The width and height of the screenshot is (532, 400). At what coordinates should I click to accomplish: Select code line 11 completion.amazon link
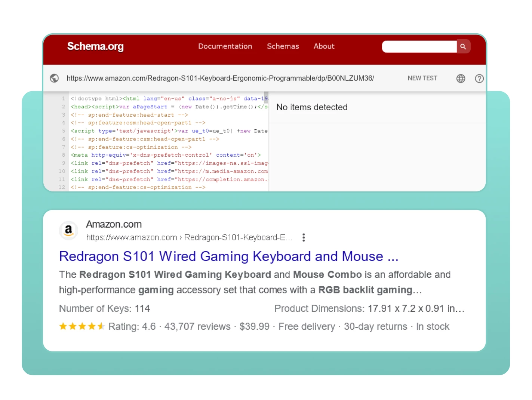[x=169, y=179]
